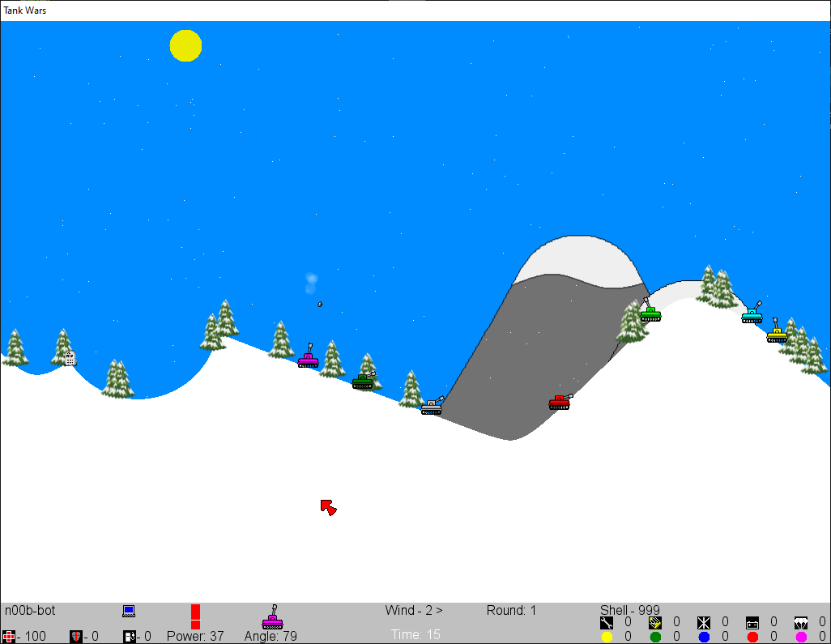Click the gray tank at the mountain base
Viewport: 831px width, 644px height.
432,407
